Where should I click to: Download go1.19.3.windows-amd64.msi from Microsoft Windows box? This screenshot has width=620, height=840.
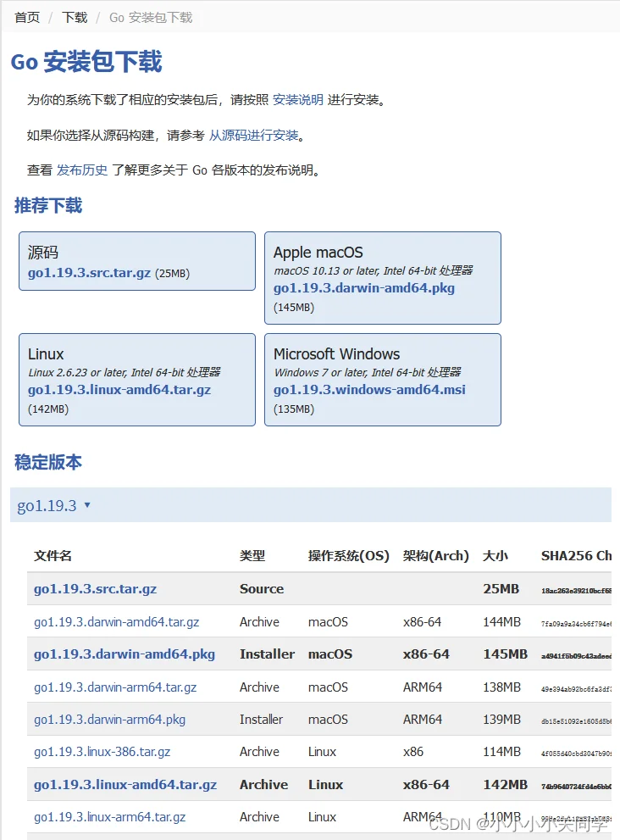pos(369,389)
